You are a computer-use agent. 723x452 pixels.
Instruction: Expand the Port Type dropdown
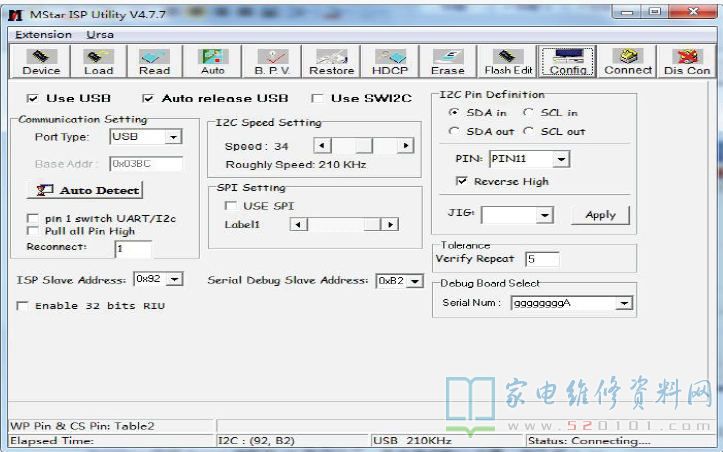173,137
